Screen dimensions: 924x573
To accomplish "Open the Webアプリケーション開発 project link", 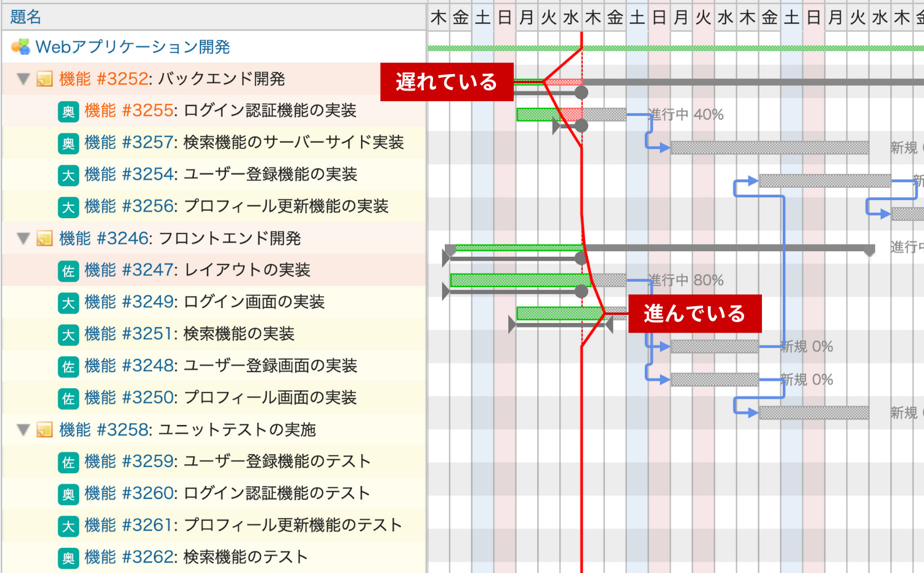I will coord(132,47).
